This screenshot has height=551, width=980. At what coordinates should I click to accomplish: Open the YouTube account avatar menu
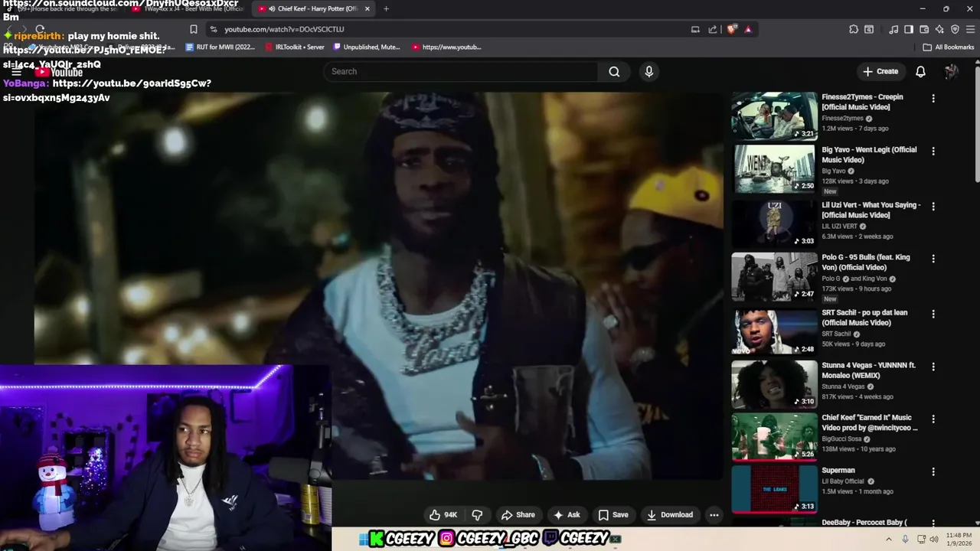[951, 71]
